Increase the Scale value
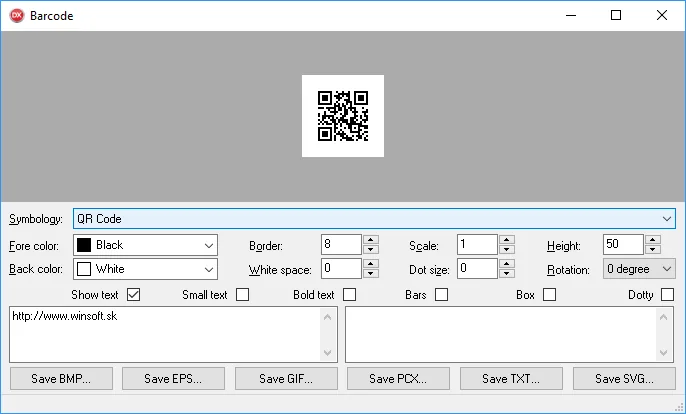 point(507,239)
